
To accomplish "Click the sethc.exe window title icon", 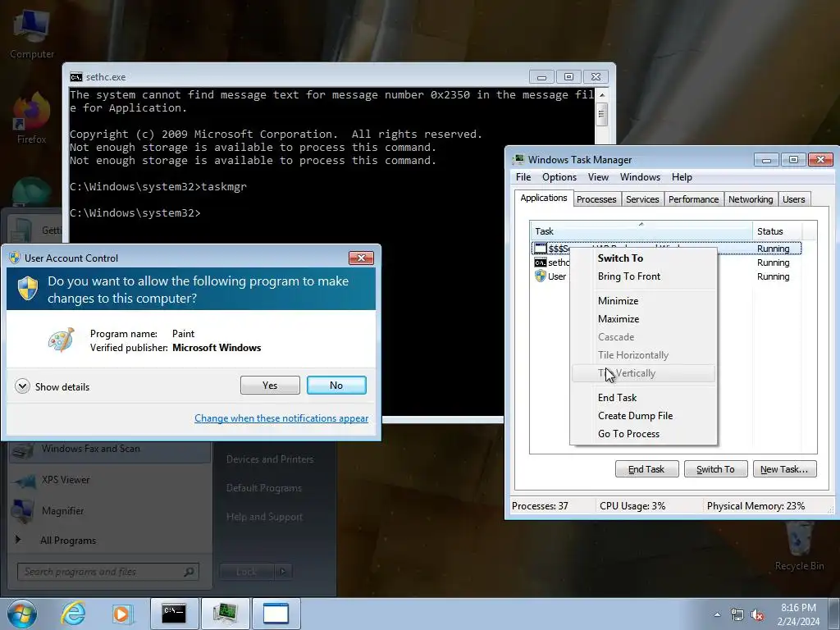I will click(76, 77).
